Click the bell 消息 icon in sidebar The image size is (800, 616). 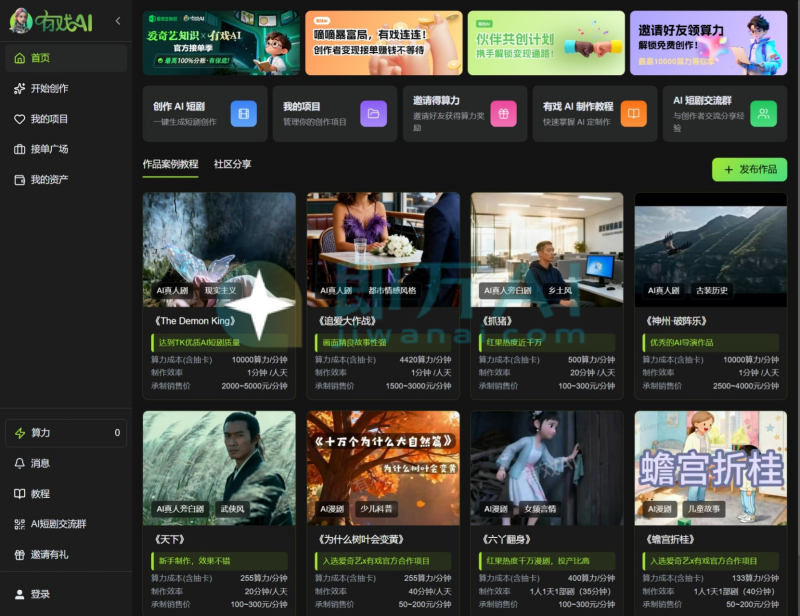click(20, 464)
